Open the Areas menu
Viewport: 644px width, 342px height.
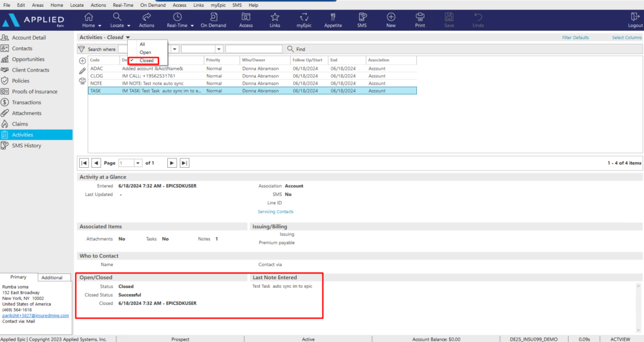[38, 5]
